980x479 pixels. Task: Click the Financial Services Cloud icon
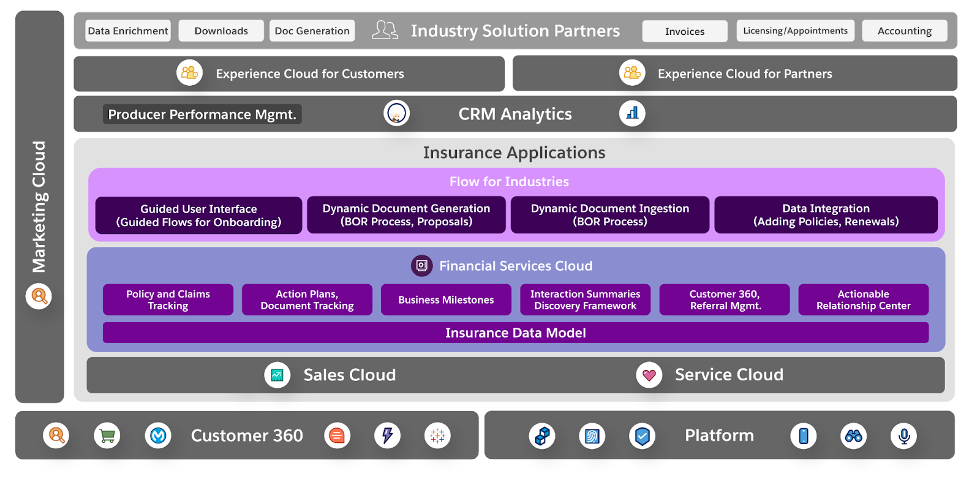tap(422, 266)
